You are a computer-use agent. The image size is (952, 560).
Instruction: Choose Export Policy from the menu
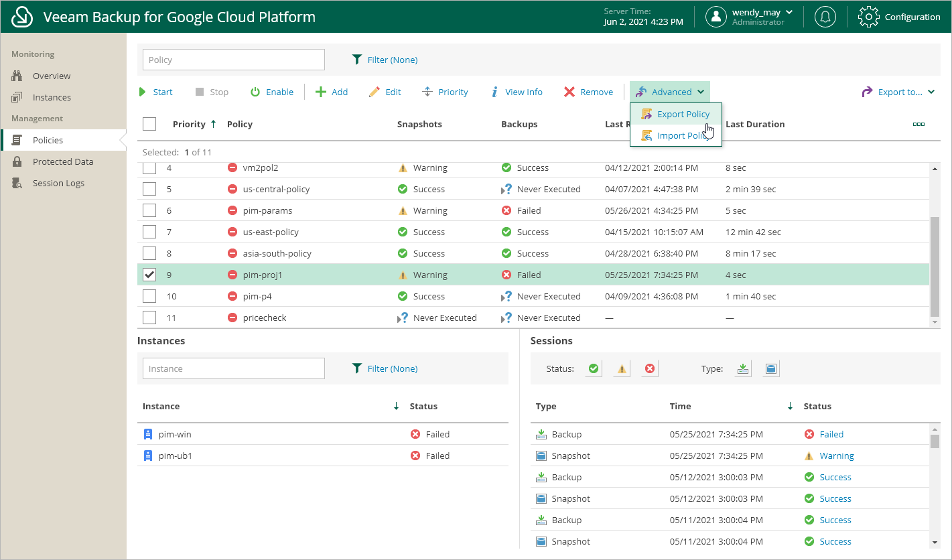[676, 114]
